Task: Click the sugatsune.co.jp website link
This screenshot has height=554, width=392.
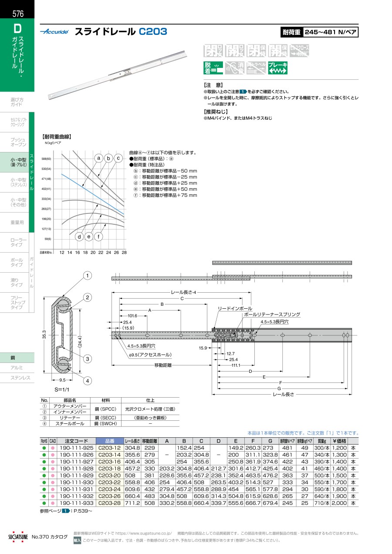Action: 143,533
